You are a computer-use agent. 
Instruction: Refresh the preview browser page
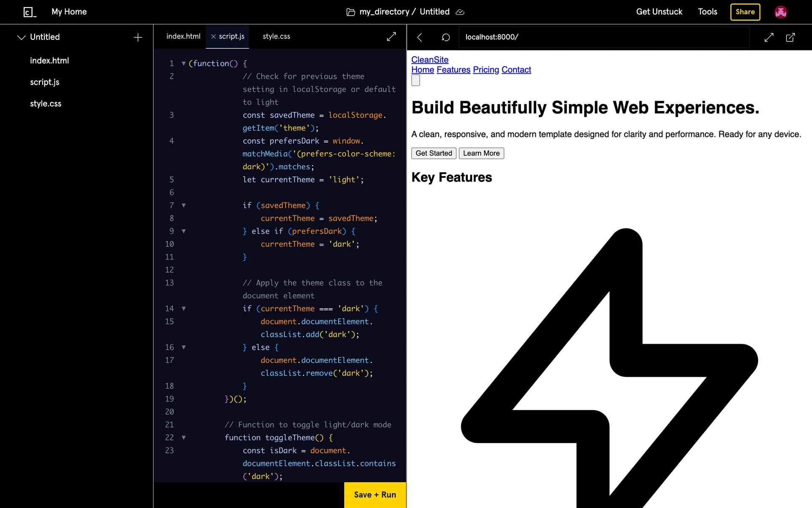[x=445, y=37]
